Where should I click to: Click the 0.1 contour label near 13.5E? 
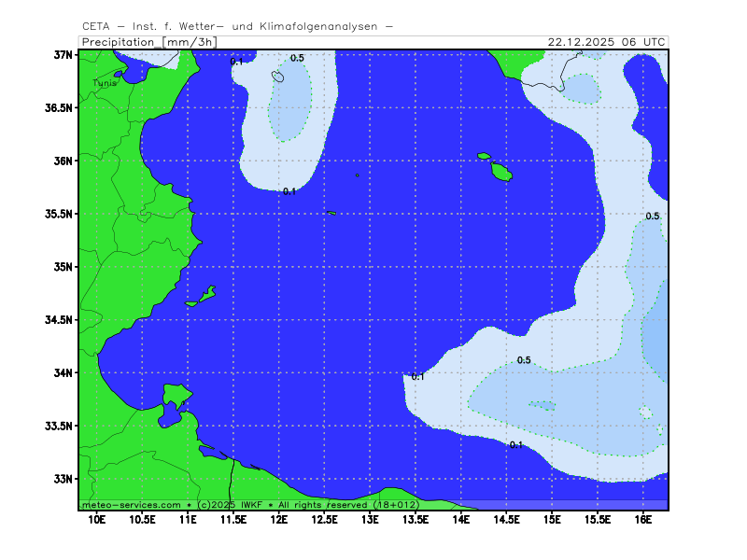click(417, 376)
